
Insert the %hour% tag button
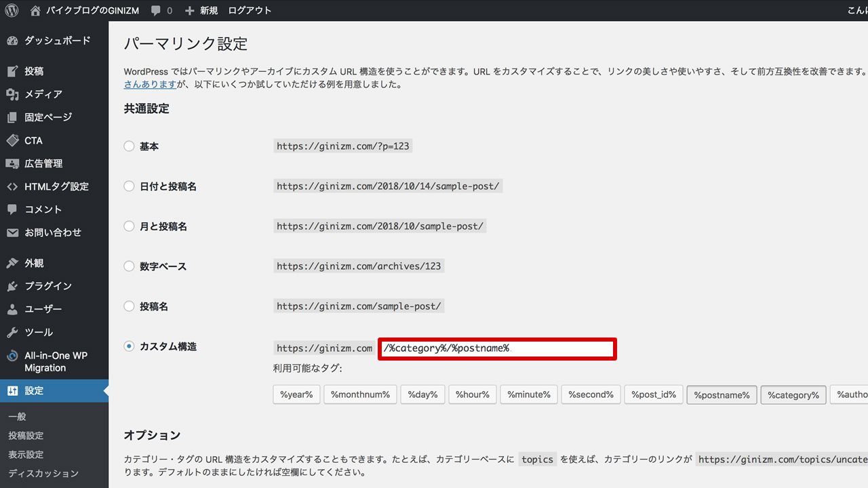pyautogui.click(x=472, y=394)
